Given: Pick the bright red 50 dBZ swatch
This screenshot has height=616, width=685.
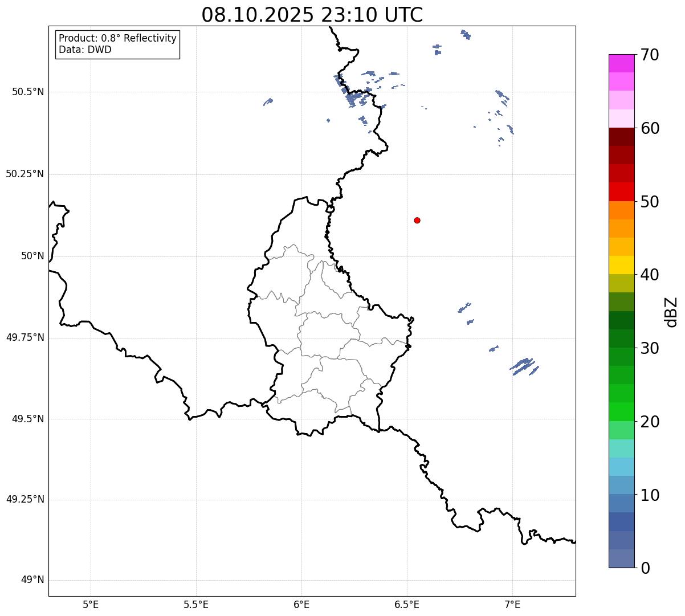Looking at the screenshot, I should (621, 192).
